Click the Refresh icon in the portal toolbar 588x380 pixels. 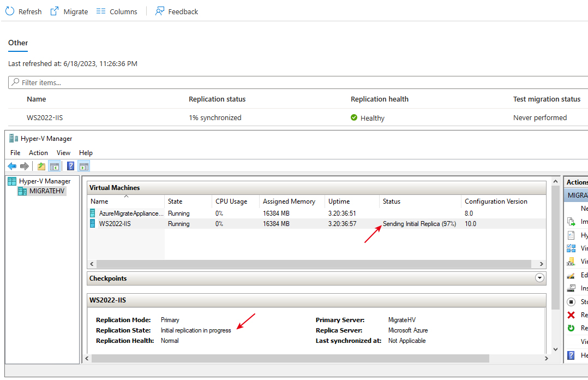point(10,11)
